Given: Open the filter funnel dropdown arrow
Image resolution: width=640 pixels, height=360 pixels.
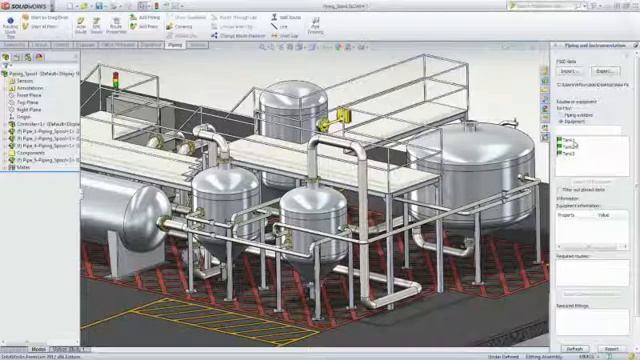Looking at the screenshot, I should click(x=10, y=66).
